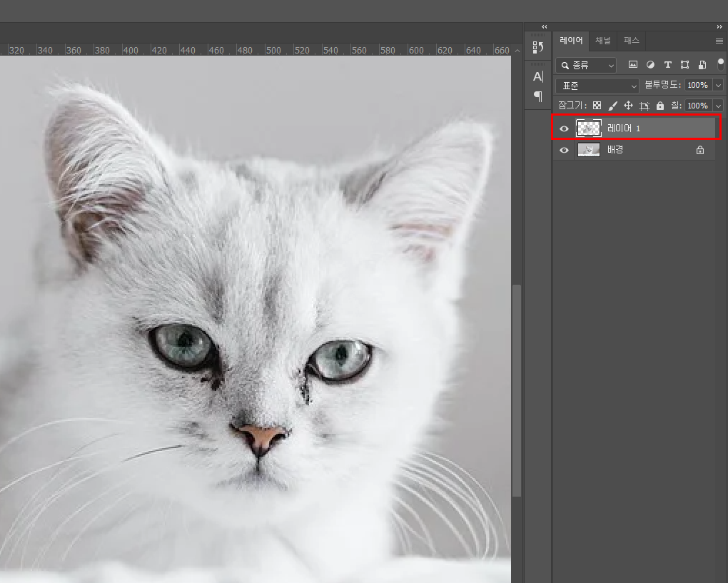
Task: Open the 표준 blend mode dropdown
Action: click(597, 86)
